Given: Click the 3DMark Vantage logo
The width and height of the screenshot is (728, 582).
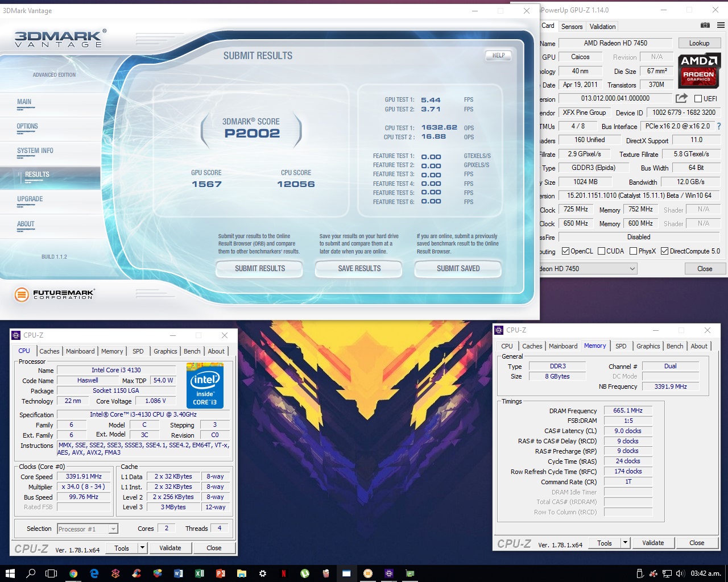Looking at the screenshot, I should (x=60, y=39).
